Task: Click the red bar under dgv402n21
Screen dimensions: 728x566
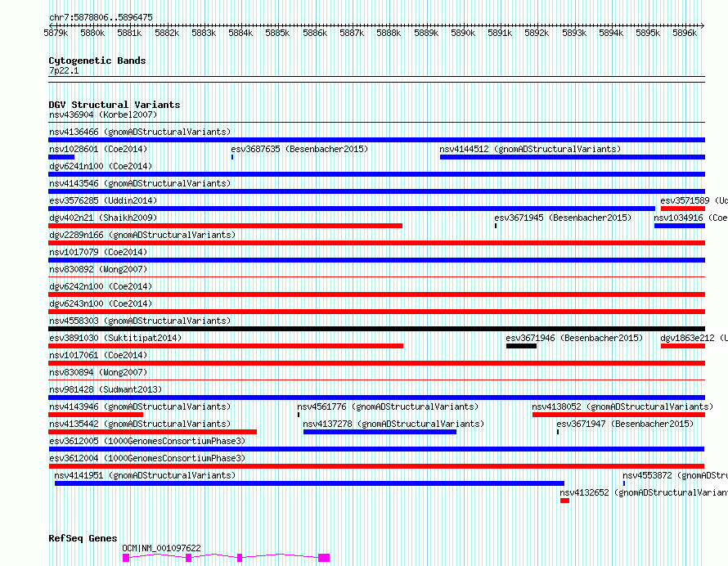Action: point(225,226)
